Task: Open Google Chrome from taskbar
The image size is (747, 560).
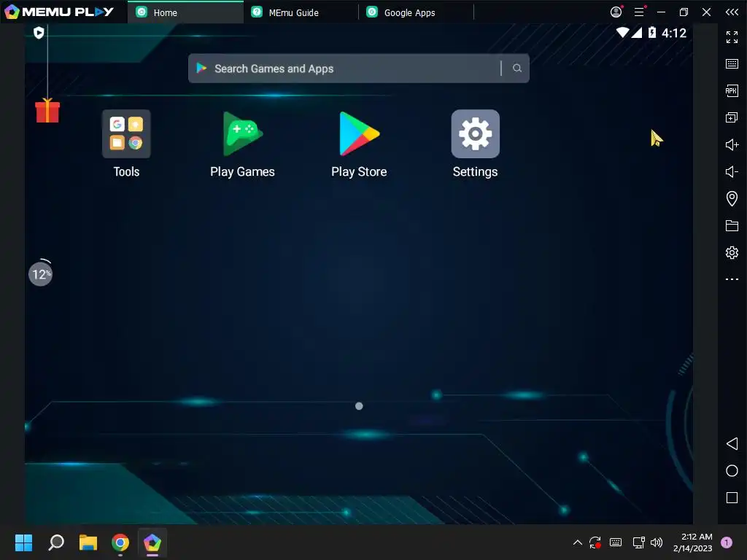Action: coord(120,542)
